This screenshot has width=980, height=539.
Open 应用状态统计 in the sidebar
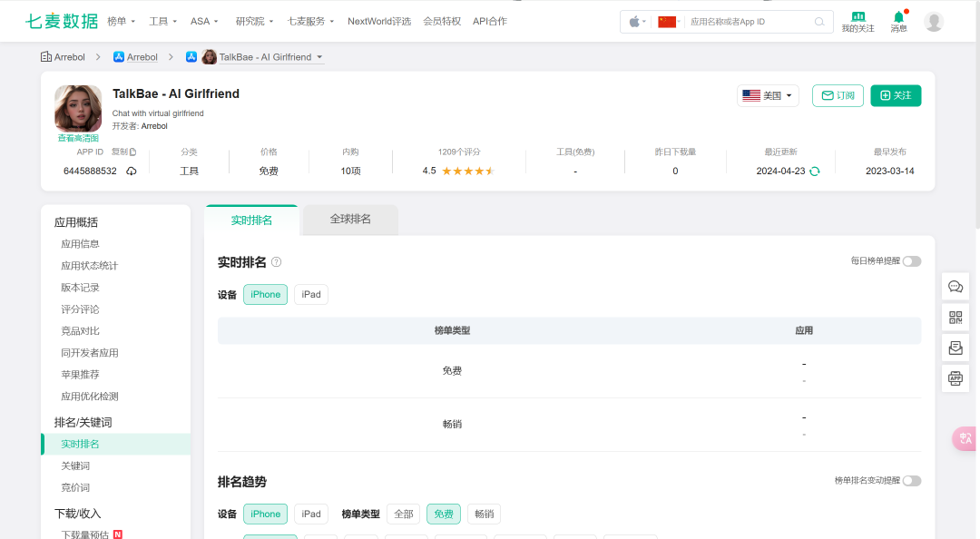pyautogui.click(x=89, y=266)
